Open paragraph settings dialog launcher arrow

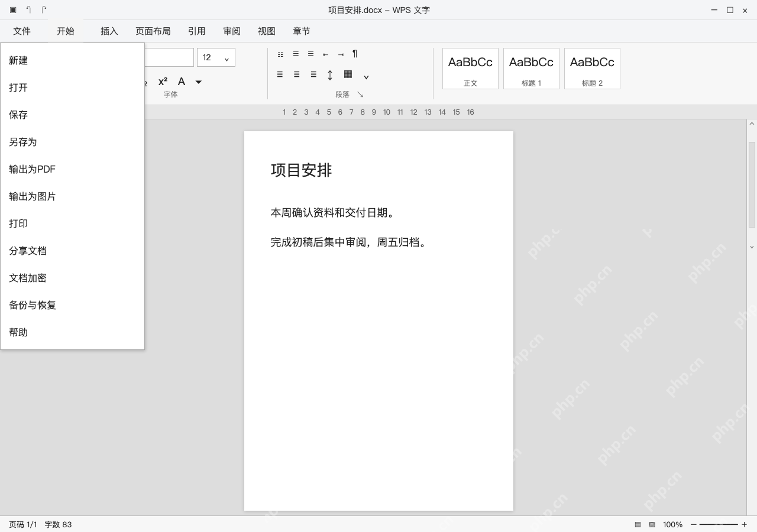click(x=360, y=95)
